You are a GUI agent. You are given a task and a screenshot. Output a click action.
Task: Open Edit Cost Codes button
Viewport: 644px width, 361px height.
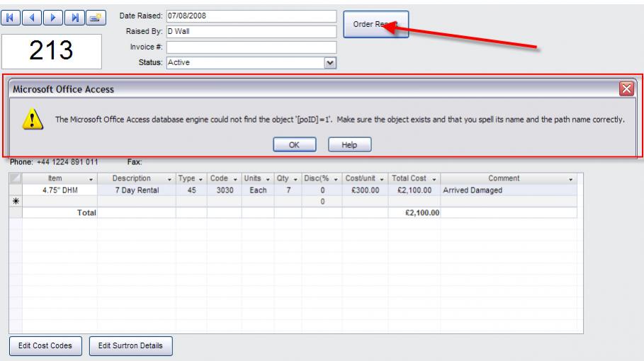pos(45,346)
